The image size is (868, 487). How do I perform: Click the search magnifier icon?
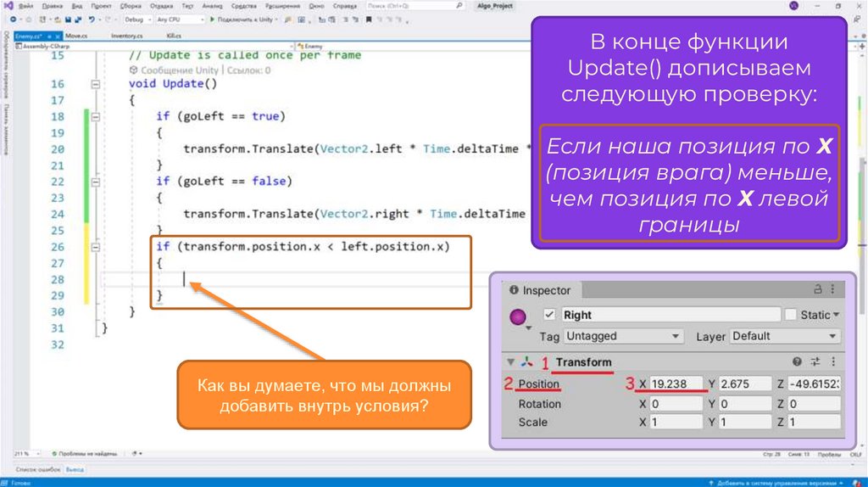(459, 6)
